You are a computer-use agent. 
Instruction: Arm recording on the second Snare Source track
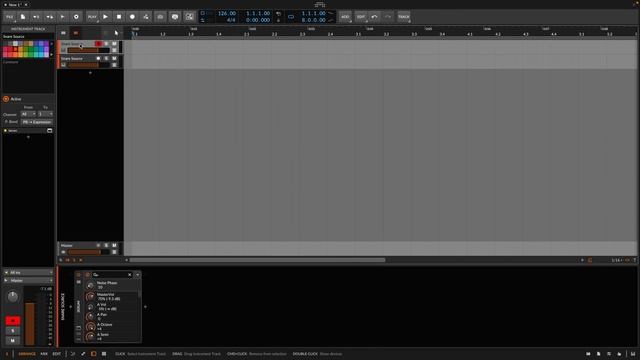coord(98,58)
